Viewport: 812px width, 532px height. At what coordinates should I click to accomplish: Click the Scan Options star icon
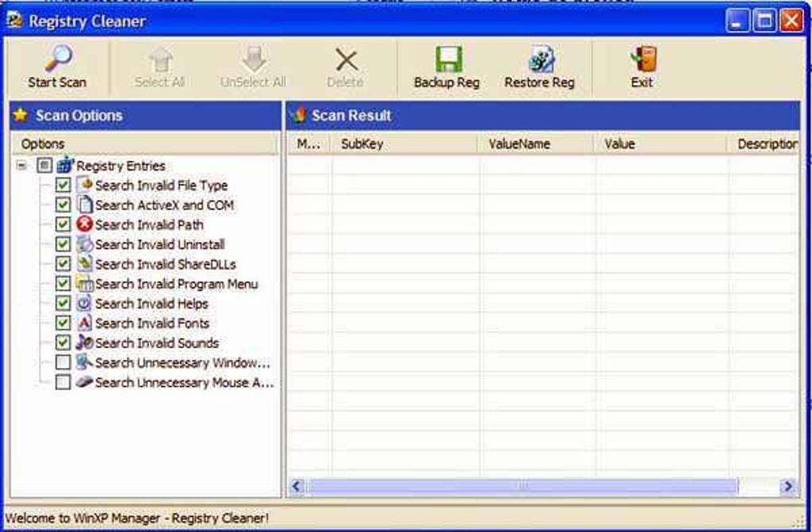point(21,115)
